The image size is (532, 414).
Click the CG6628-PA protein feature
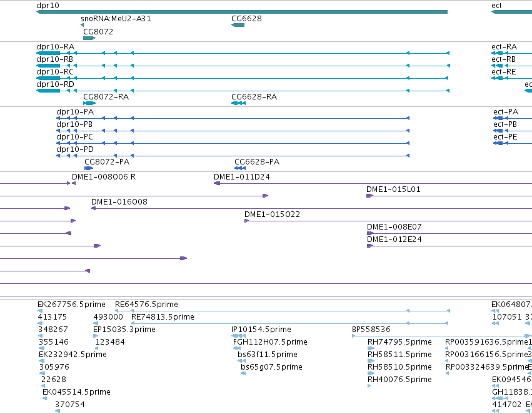[x=240, y=168]
